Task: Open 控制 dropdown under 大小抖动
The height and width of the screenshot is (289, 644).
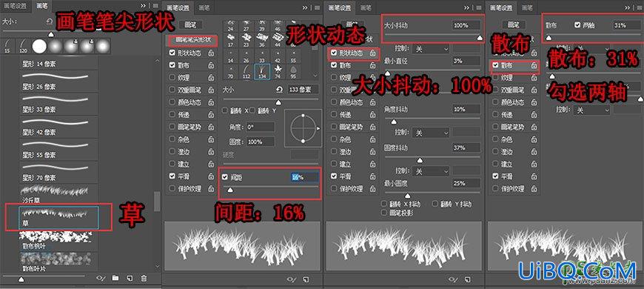Action: [x=430, y=48]
